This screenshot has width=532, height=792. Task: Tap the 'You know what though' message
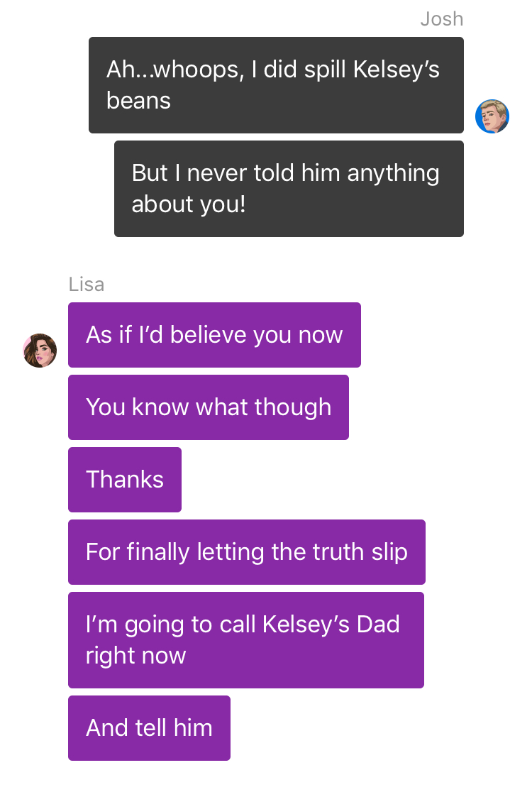(x=209, y=407)
